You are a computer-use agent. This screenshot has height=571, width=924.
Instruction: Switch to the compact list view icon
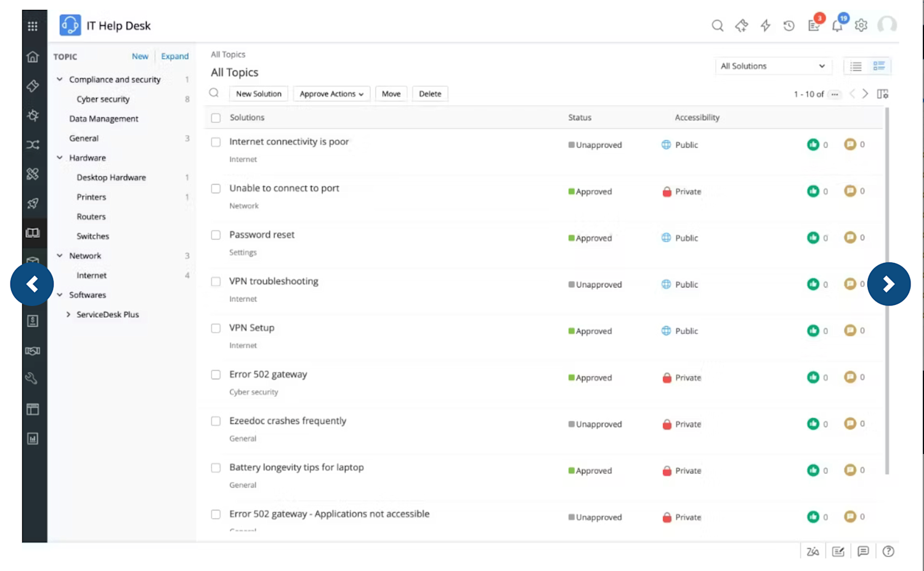856,67
